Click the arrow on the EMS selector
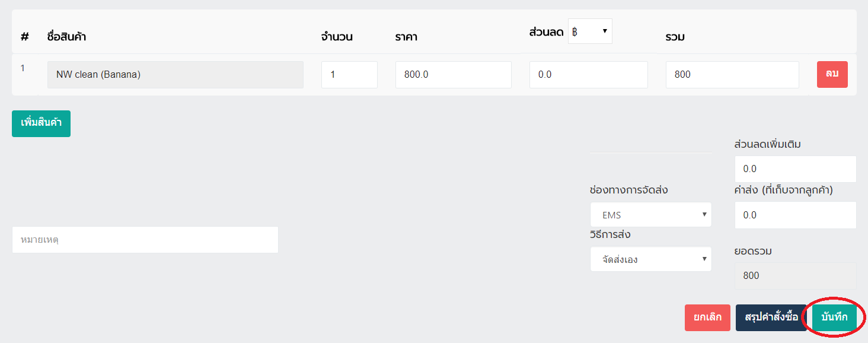 point(704,215)
